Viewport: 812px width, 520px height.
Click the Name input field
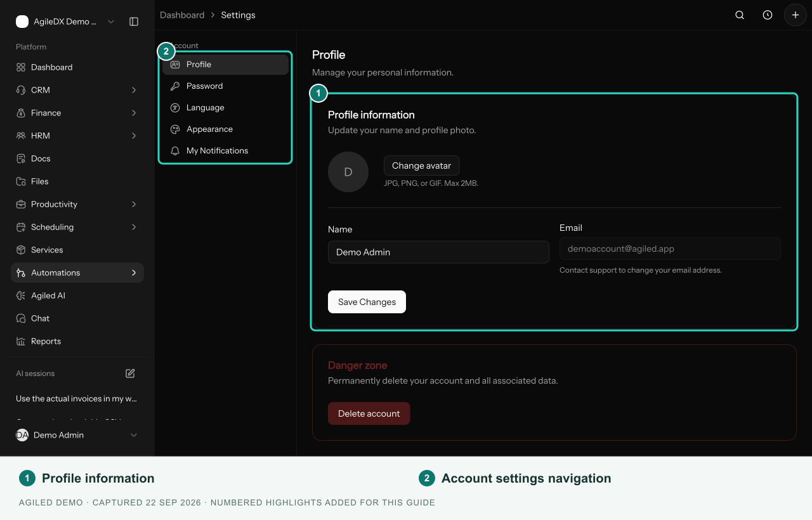(x=438, y=252)
